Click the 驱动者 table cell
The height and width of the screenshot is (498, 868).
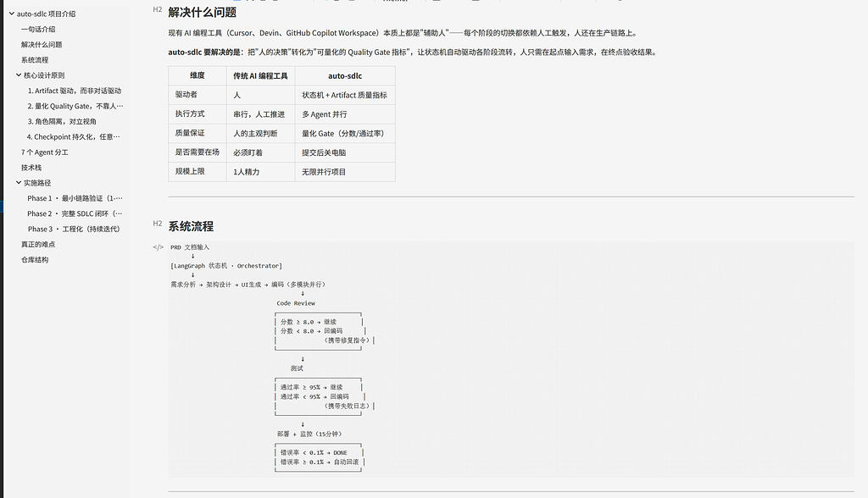[x=197, y=95]
